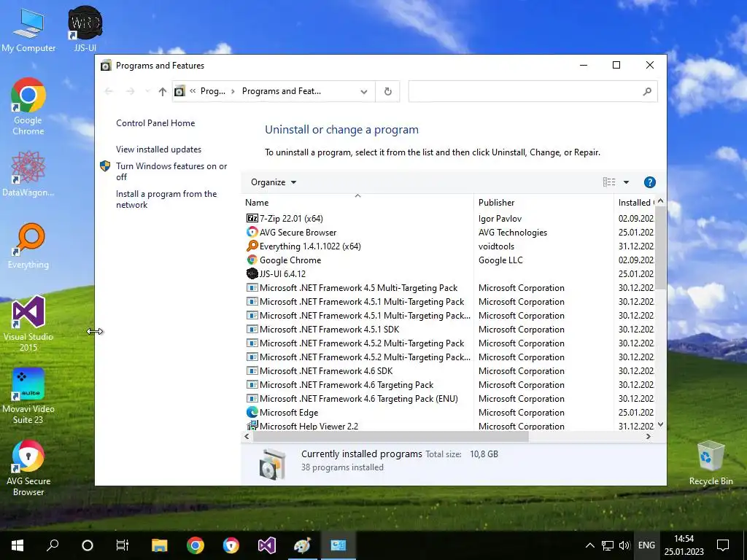This screenshot has height=560, width=747.
Task: Open AVG Secure Browser desktop shortcut
Action: tap(28, 467)
